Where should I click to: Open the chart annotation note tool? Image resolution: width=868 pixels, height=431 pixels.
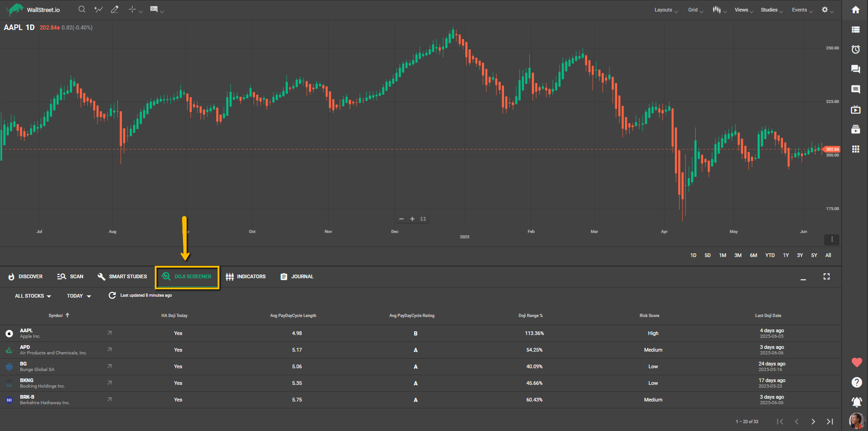coord(154,9)
